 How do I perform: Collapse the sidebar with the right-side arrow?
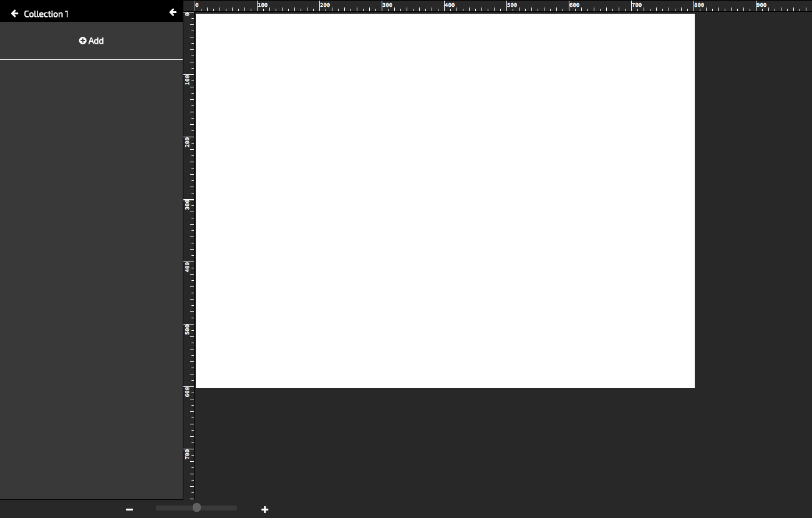(173, 12)
